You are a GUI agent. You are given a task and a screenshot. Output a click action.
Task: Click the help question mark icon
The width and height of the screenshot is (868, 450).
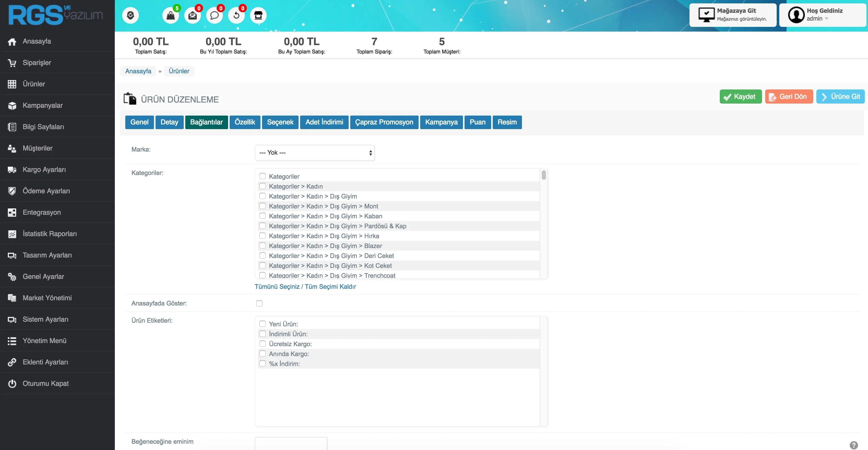[853, 445]
